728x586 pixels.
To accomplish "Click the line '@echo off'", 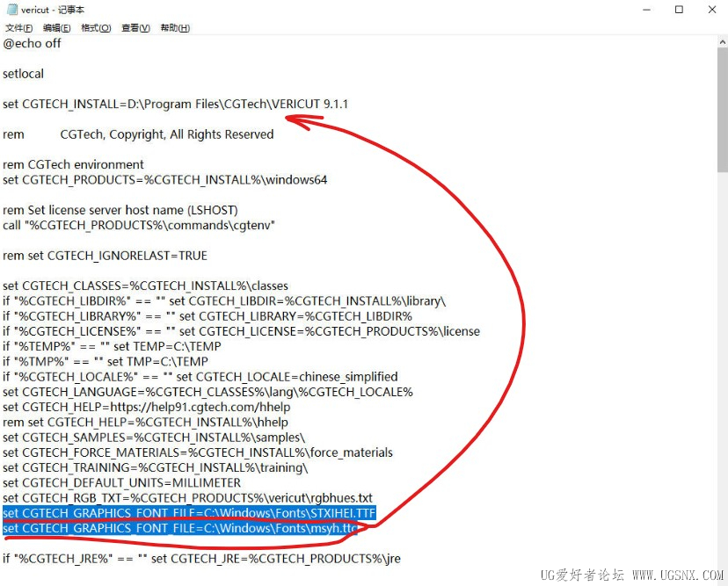I will [32, 44].
